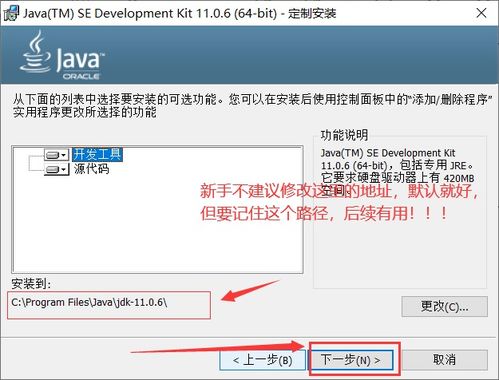Click the instruction text about 可选功能
Screen dimensions: 499x380
click(x=252, y=106)
